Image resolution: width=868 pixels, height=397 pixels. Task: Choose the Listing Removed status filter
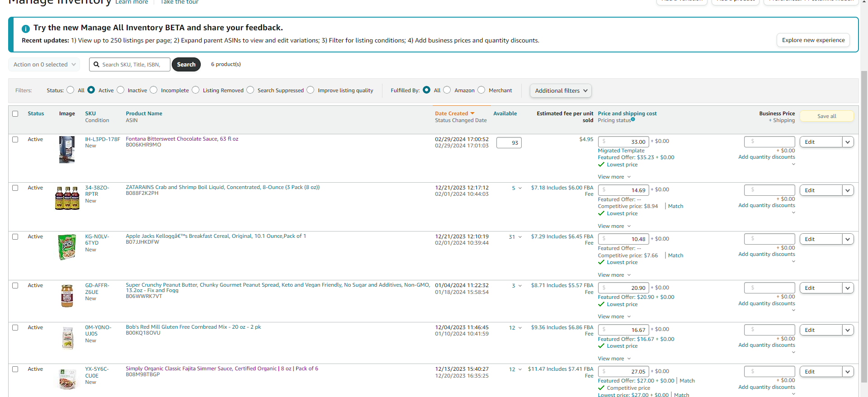[x=196, y=90]
